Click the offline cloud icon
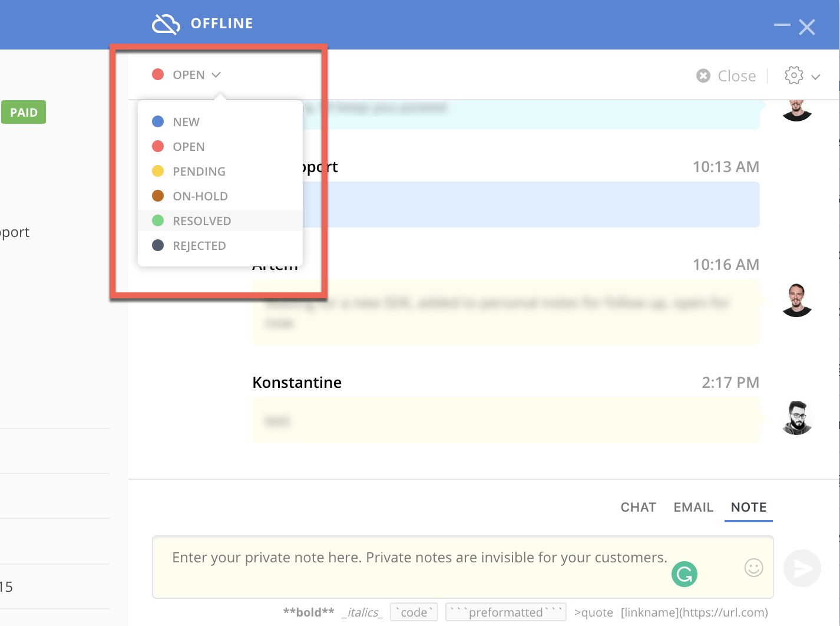 (166, 24)
